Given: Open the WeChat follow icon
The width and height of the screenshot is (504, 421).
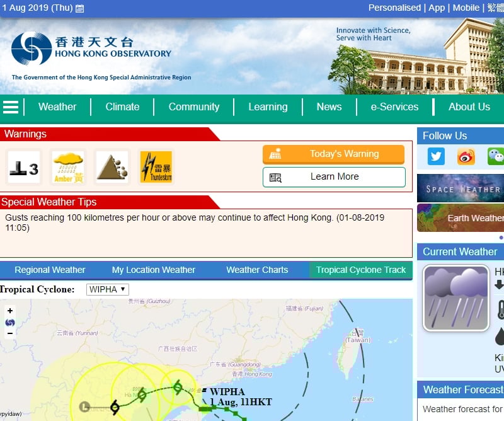Looking at the screenshot, I should pos(496,156).
